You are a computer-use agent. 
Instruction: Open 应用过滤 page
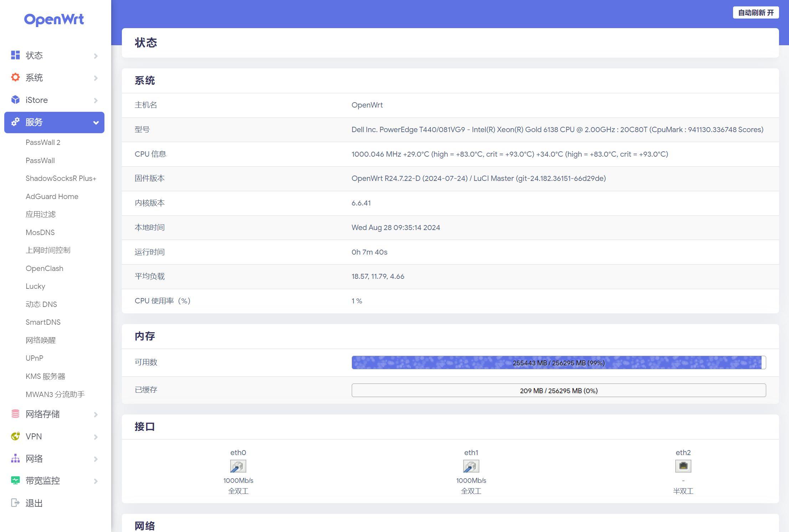coord(41,214)
